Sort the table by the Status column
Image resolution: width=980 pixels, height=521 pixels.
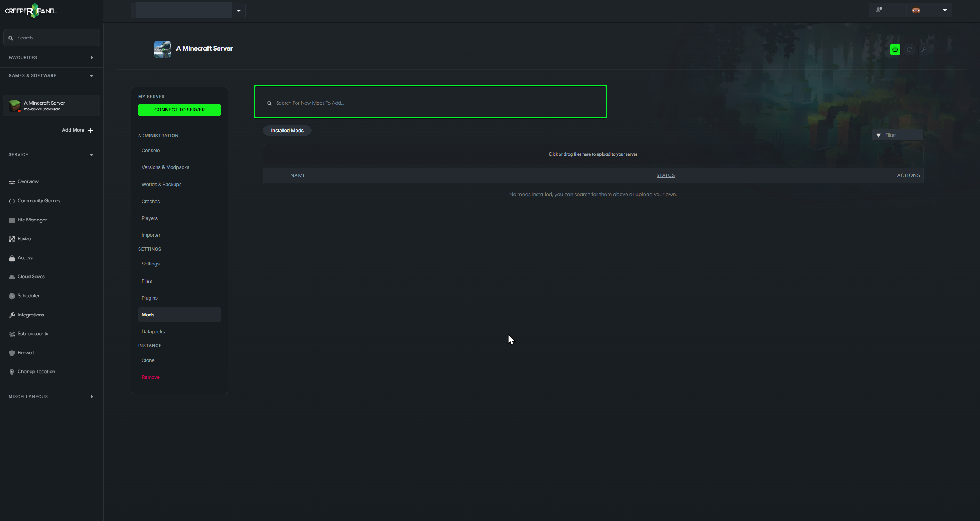coord(665,175)
